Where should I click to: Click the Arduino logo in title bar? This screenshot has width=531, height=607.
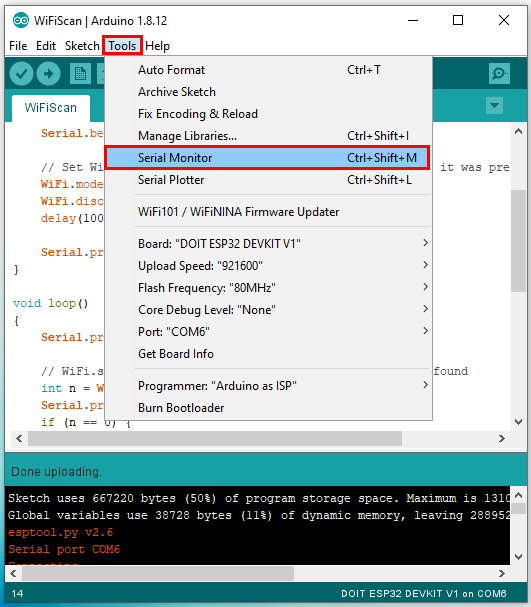point(21,20)
